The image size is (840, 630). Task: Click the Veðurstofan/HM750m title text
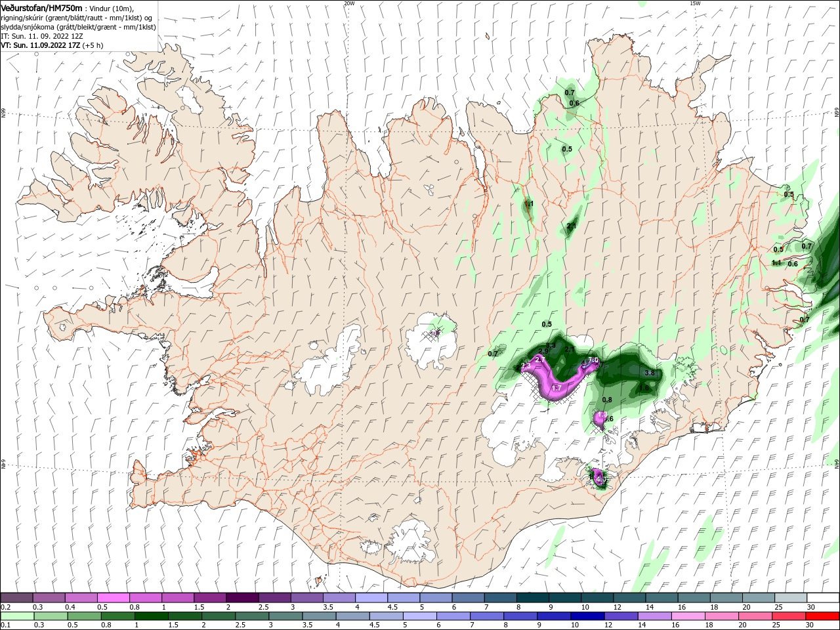coord(42,7)
